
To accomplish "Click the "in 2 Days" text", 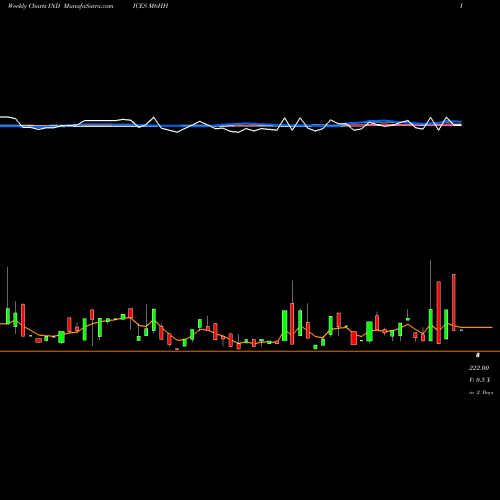I will 481,393.
